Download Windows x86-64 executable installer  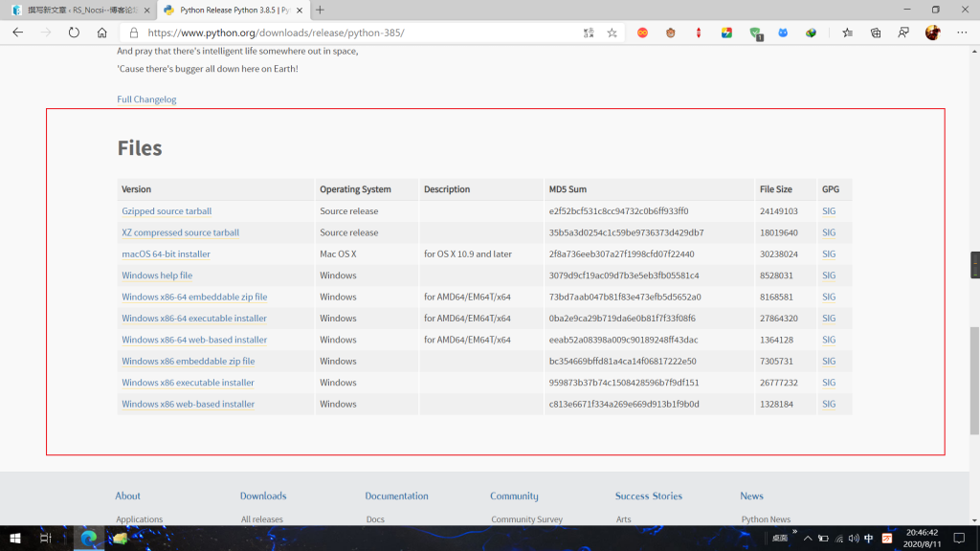(193, 318)
